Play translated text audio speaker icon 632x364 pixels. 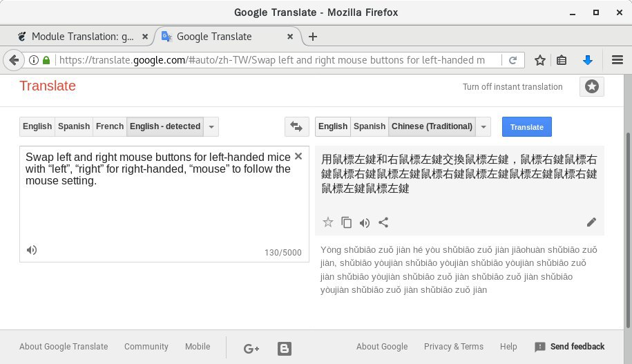365,222
